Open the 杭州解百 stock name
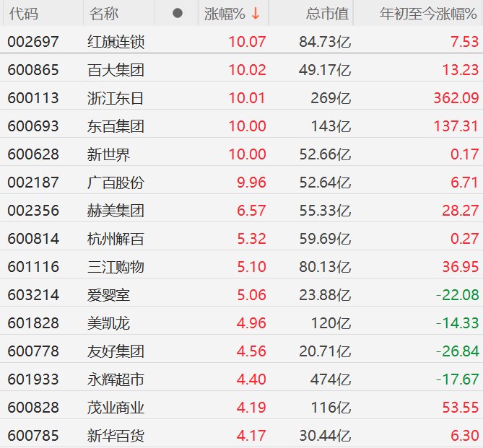Screen dimensions: 483x448 pyautogui.click(x=116, y=239)
